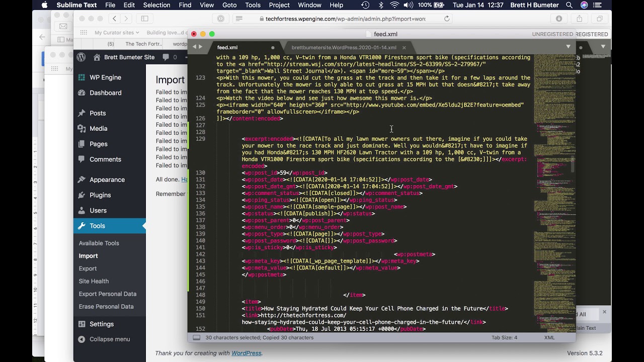Toggle the Sublime Text side bar icon
Screen dimensions: 644x362
(x=197, y=338)
